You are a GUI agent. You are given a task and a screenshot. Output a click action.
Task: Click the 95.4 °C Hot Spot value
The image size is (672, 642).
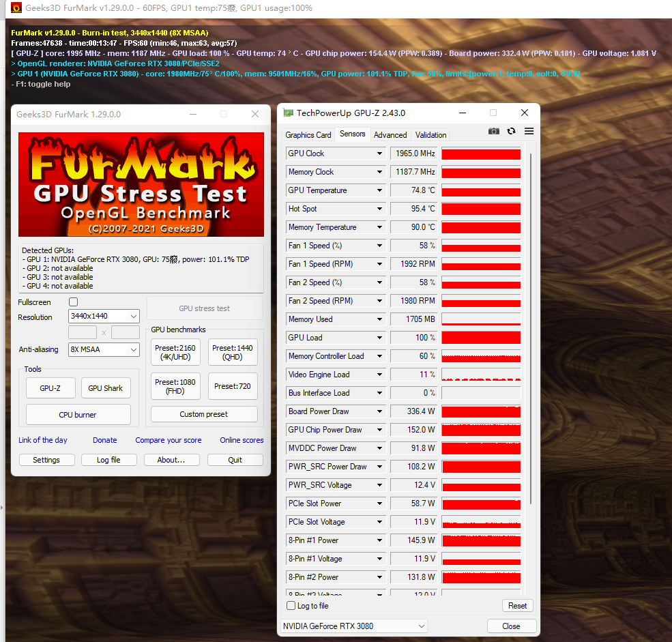(x=413, y=209)
